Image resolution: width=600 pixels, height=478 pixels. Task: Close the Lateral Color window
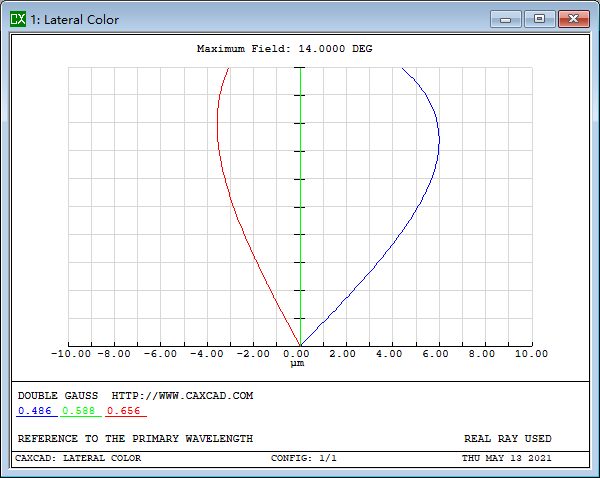[x=574, y=19]
